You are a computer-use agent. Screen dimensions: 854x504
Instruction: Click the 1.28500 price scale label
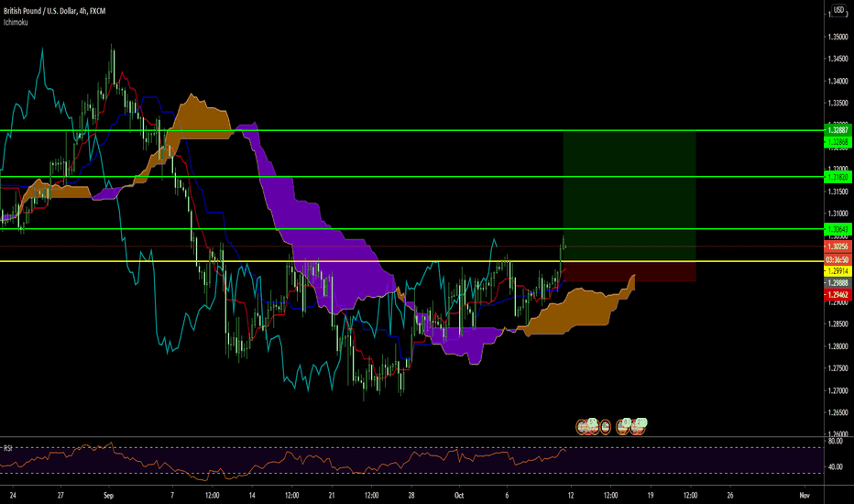coord(838,324)
